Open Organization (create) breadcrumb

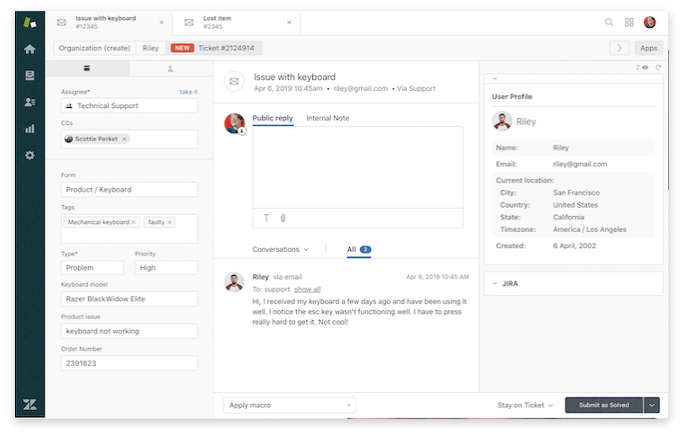pyautogui.click(x=94, y=48)
